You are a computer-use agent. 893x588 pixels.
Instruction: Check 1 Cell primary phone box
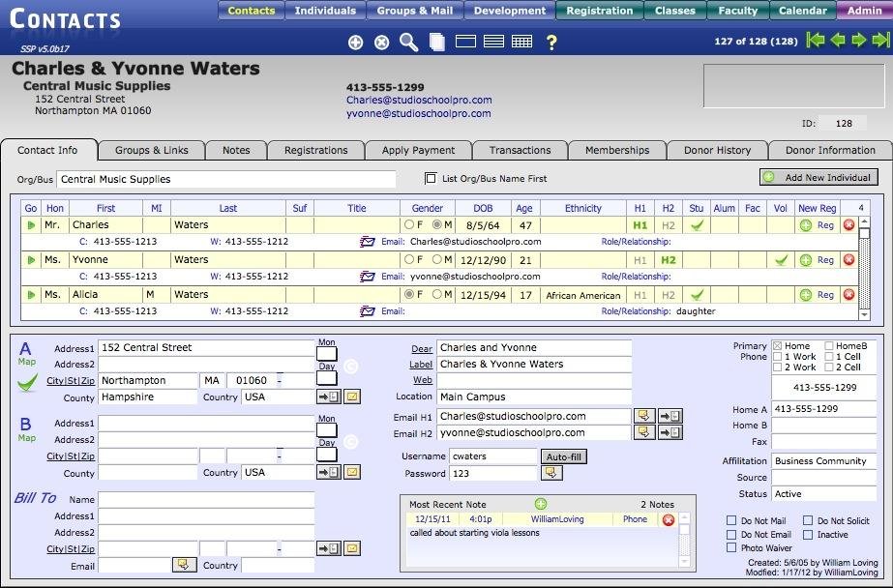pyautogui.click(x=828, y=356)
